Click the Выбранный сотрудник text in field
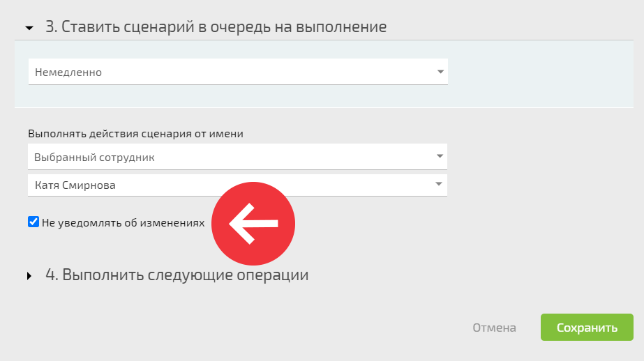Image resolution: width=644 pixels, height=361 pixels. pos(94,158)
